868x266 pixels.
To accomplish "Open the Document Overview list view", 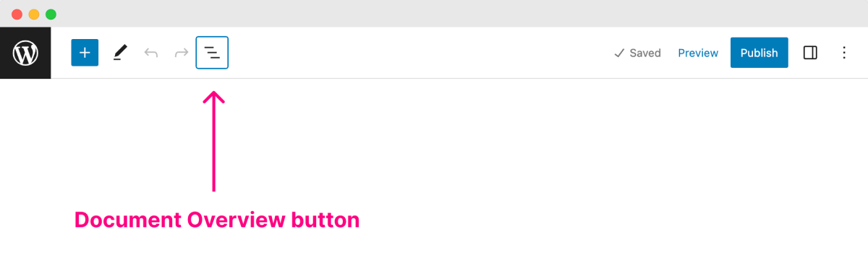I will pyautogui.click(x=212, y=53).
